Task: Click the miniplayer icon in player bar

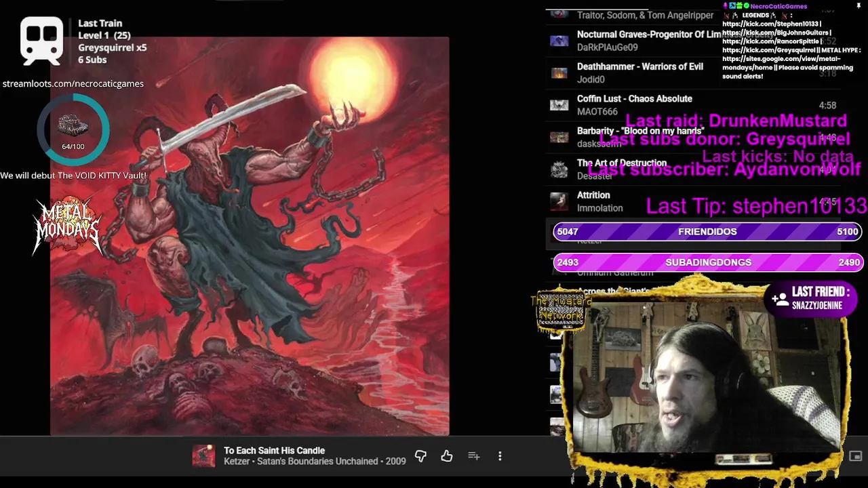Action: click(x=855, y=456)
